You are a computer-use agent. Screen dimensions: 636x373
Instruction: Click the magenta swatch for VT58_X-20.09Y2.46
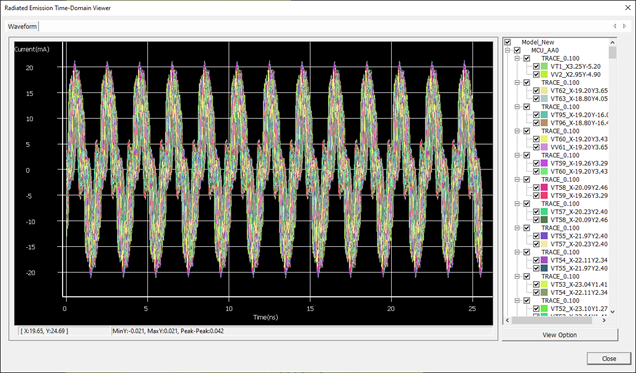pos(544,187)
